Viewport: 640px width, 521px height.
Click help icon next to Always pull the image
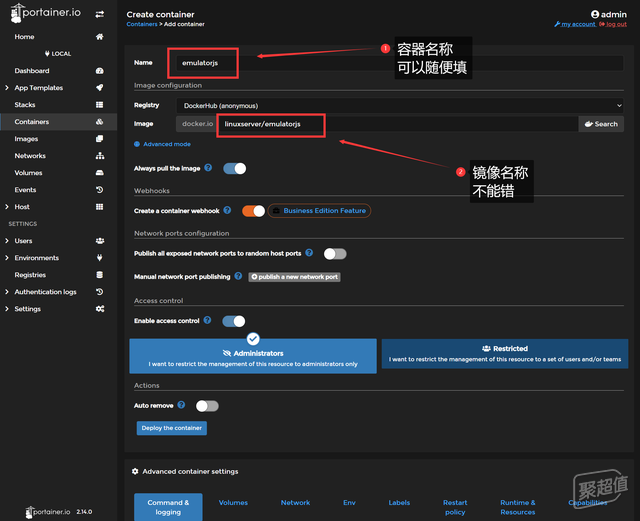point(208,168)
